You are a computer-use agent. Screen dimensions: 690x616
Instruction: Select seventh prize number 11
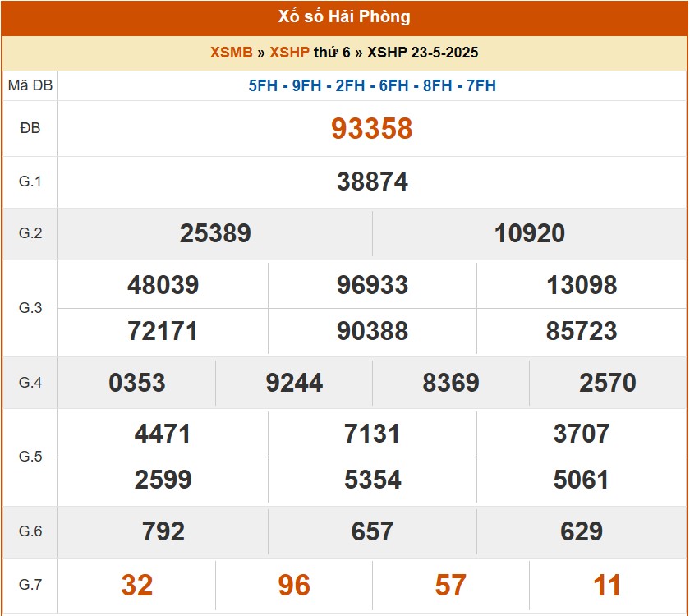pos(608,585)
